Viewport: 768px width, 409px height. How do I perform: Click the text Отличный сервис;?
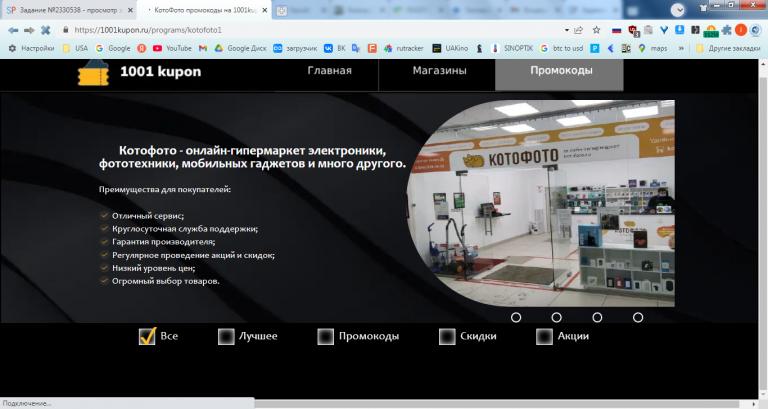coord(148,216)
